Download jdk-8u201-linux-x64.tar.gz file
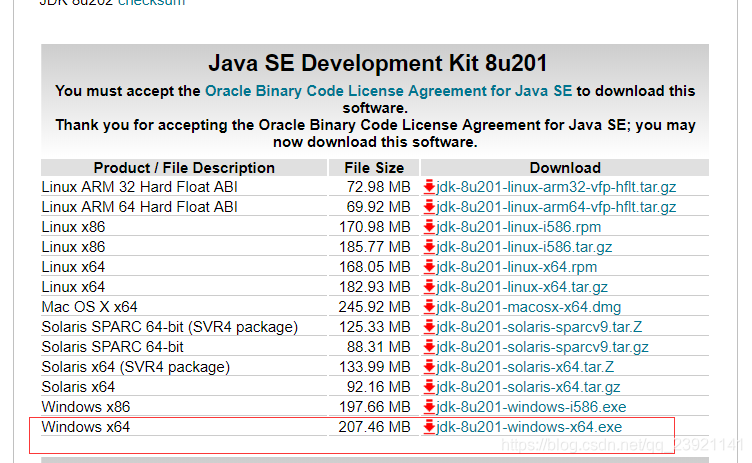 click(x=522, y=287)
